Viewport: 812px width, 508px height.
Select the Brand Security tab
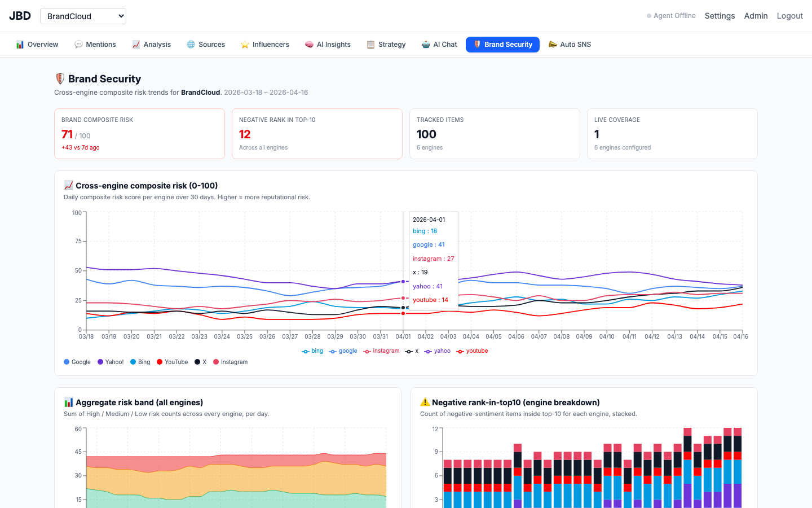(502, 45)
